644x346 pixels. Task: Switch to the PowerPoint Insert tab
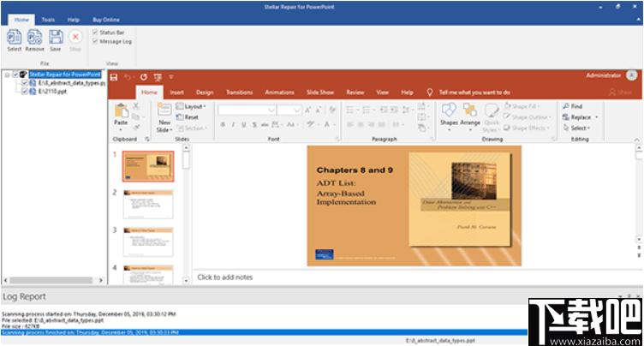pyautogui.click(x=177, y=92)
